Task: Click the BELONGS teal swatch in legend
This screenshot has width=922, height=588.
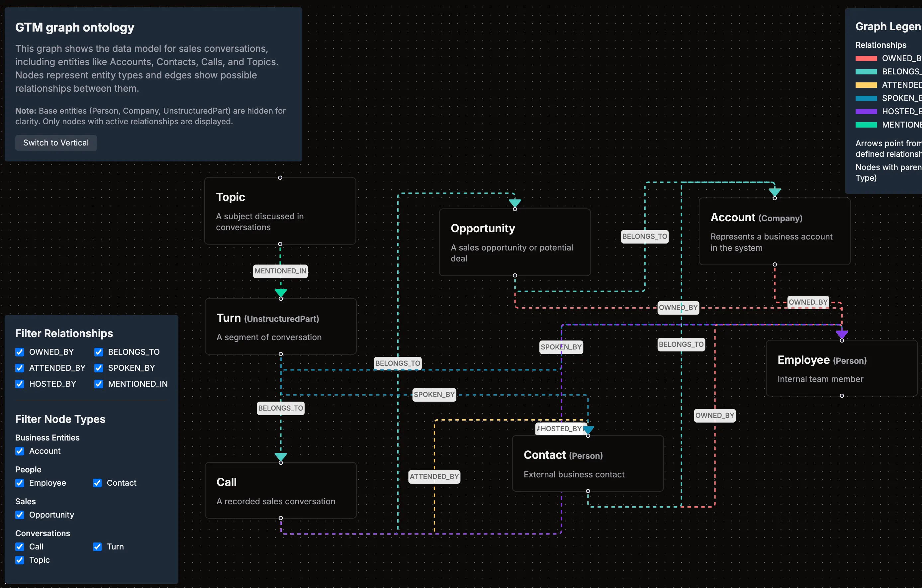Action: click(x=866, y=72)
